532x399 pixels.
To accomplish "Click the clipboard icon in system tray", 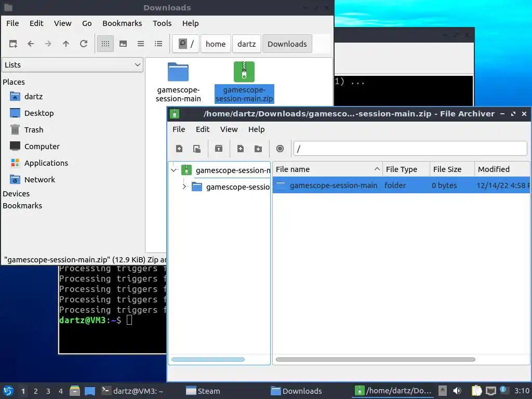I will tap(476, 391).
